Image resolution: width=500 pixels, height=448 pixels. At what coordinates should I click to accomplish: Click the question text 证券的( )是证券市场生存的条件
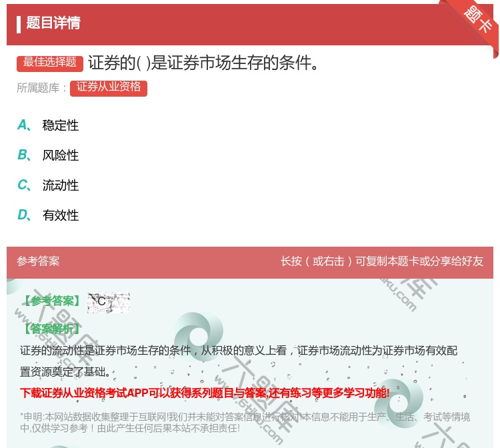click(x=203, y=63)
